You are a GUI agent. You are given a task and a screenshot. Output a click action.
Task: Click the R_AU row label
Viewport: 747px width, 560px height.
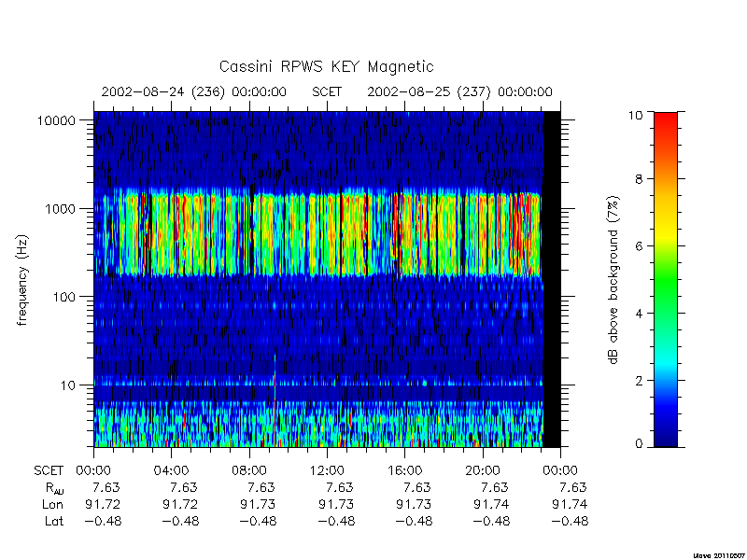[x=55, y=488]
